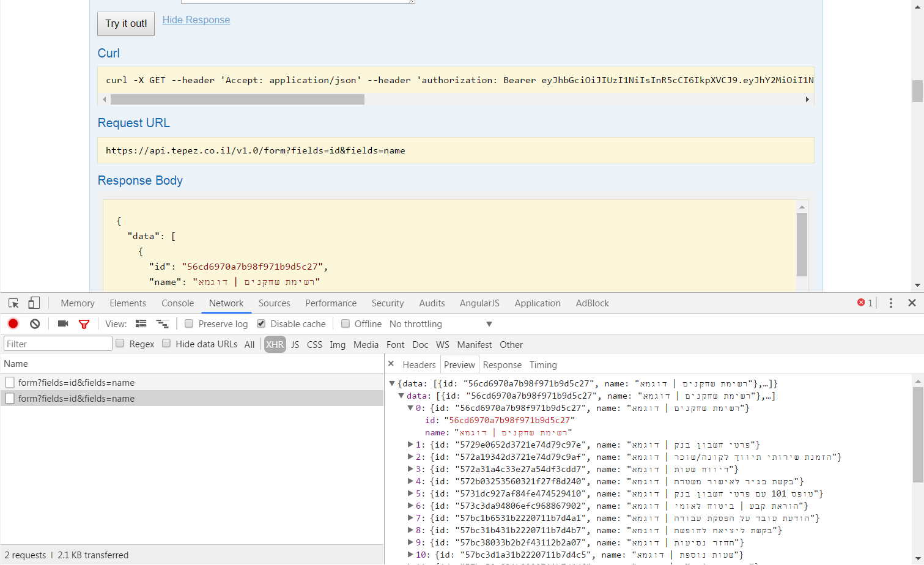Click the right arrow of curl scrollbar
This screenshot has height=565, width=924.
[x=807, y=99]
